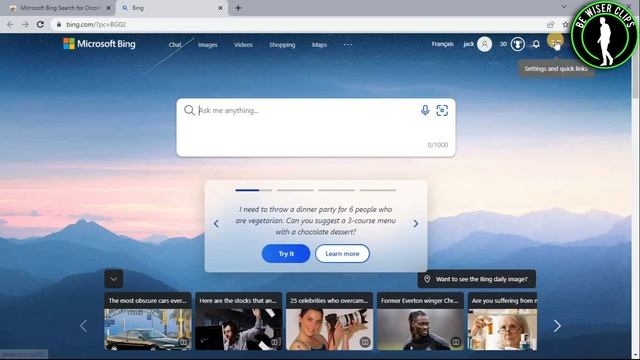Screen dimensions: 640x360
Task: Go back in browser history
Action: [x=10, y=24]
